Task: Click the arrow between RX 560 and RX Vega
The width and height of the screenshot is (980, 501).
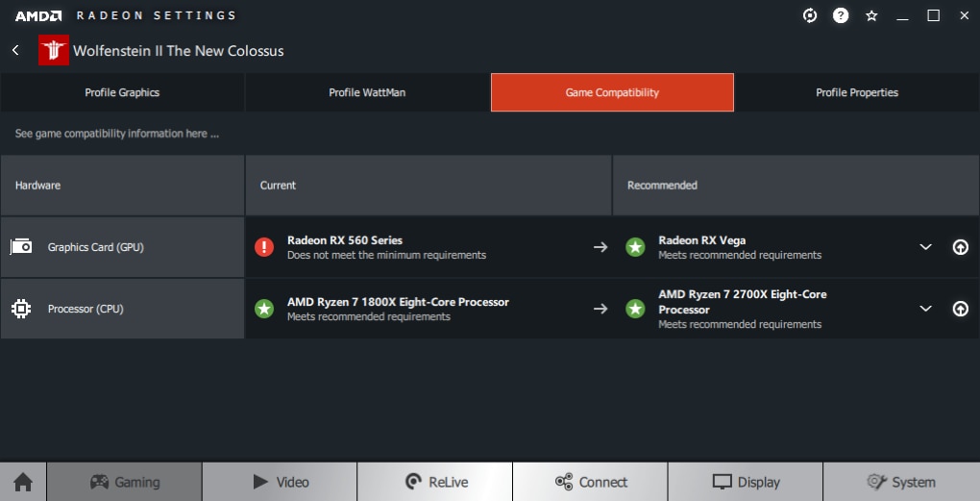Action: coord(600,247)
